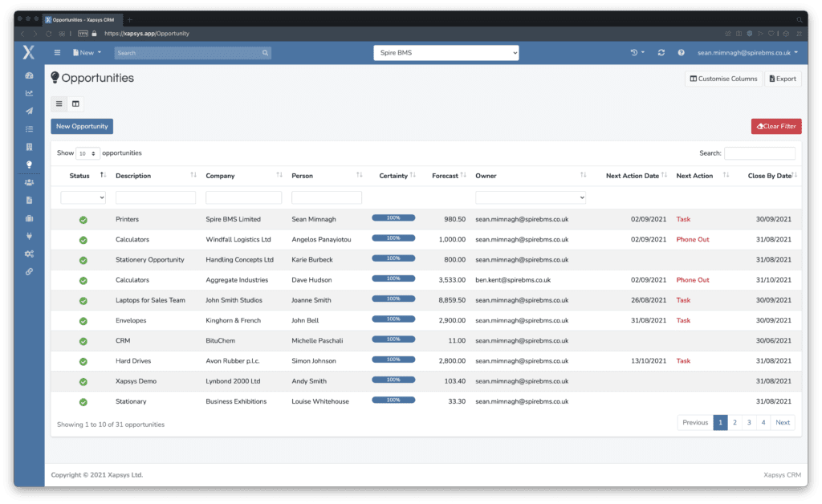Open the building companies sidebar icon
Viewport: 822px width, 504px height.
coord(30,147)
